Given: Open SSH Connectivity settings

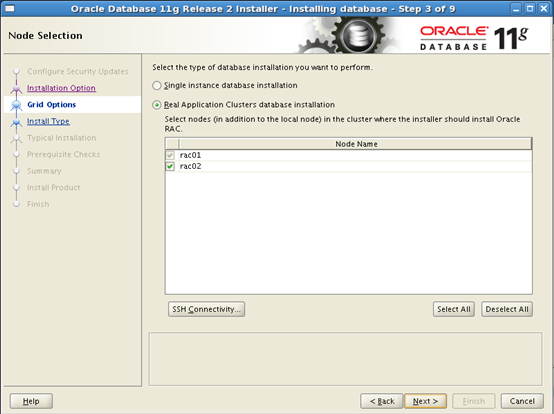Looking at the screenshot, I should (206, 309).
